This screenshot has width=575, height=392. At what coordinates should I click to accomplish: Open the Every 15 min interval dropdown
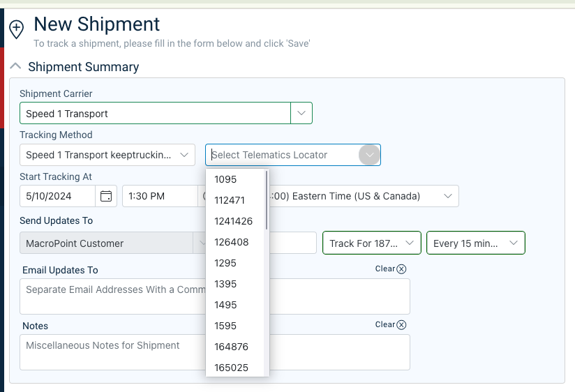click(x=476, y=243)
